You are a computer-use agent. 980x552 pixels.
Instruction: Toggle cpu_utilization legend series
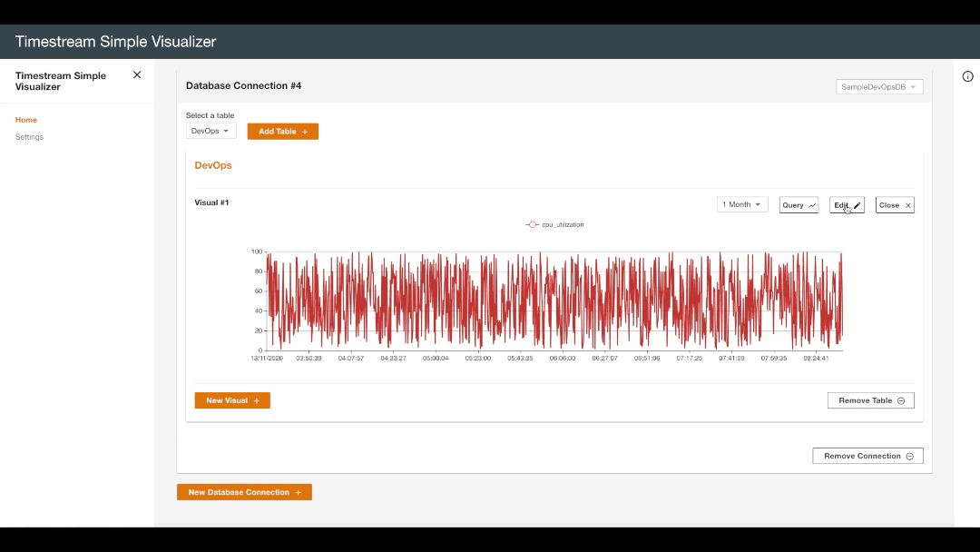[555, 224]
